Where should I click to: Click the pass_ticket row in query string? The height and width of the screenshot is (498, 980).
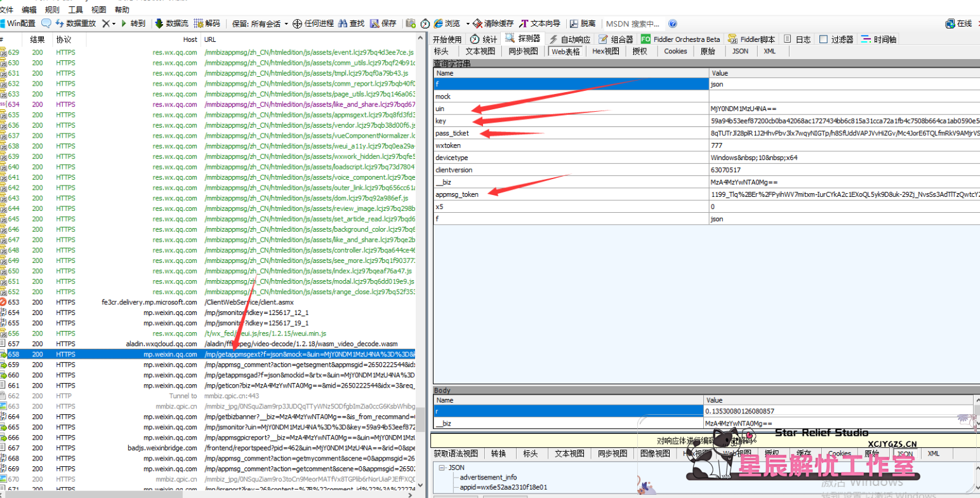[706, 133]
